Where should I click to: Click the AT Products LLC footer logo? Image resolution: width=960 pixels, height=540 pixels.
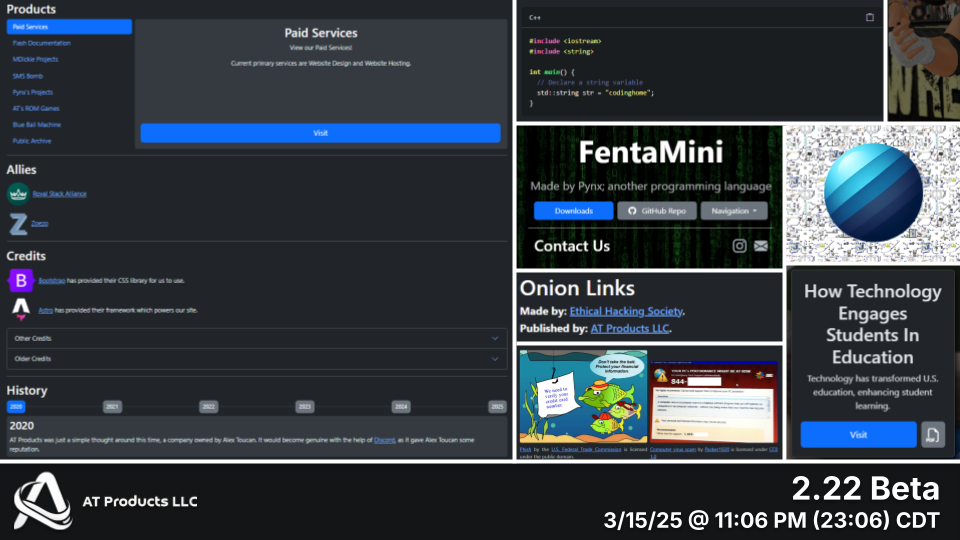coord(43,501)
